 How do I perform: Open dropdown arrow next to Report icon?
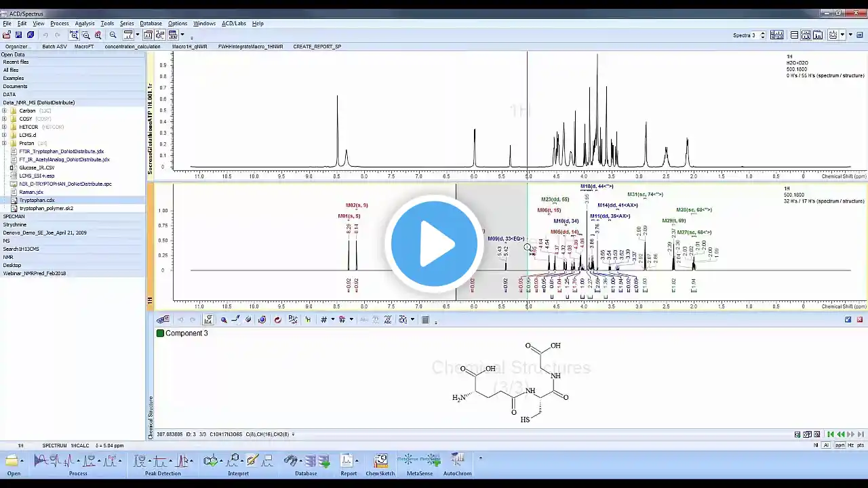point(358,461)
